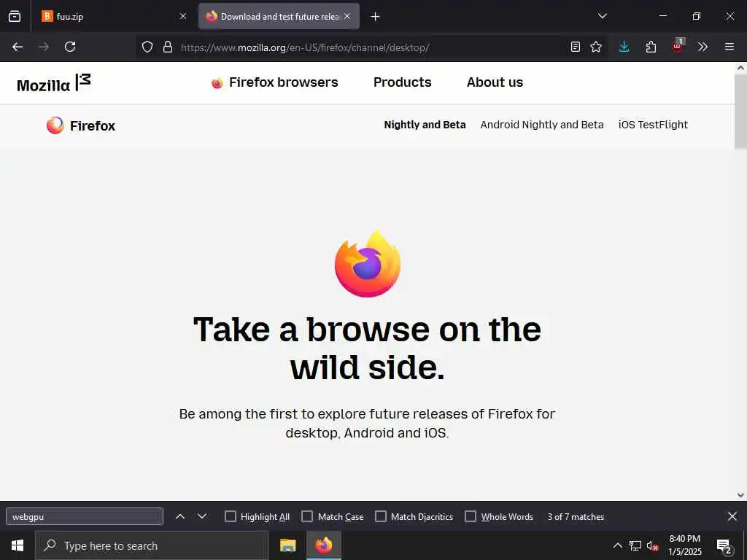Open File Explorer from the taskbar
The image size is (747, 560).
[x=287, y=545]
